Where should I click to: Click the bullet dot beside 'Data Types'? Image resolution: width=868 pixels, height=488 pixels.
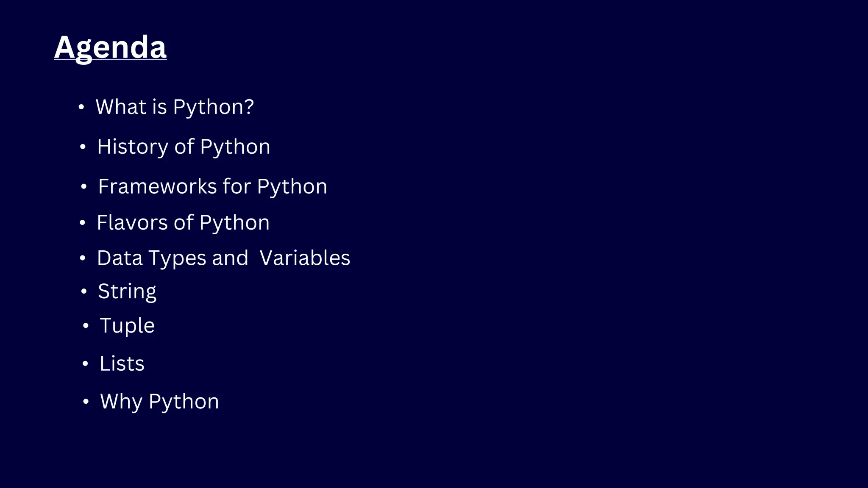(83, 258)
